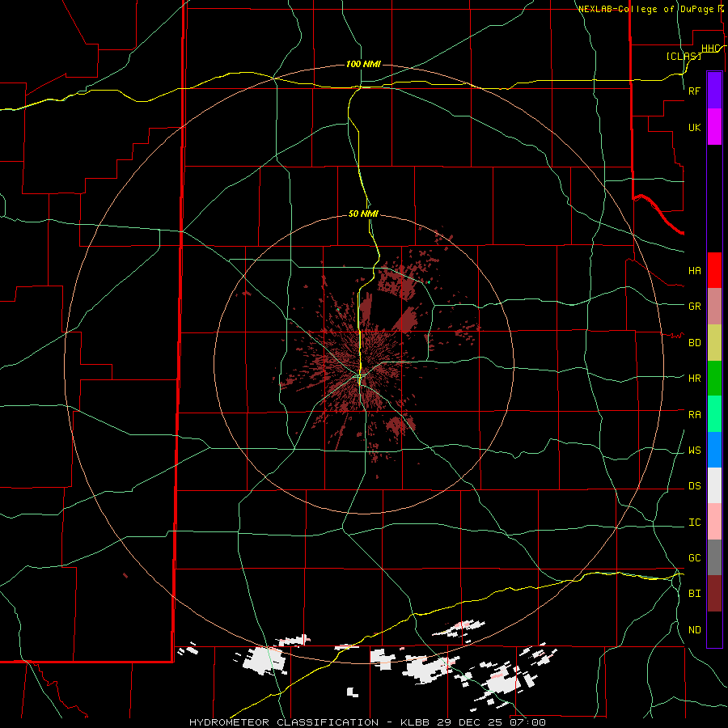Screen dimensions: 728x728
Task: Click the DS legend label
Action: point(694,486)
